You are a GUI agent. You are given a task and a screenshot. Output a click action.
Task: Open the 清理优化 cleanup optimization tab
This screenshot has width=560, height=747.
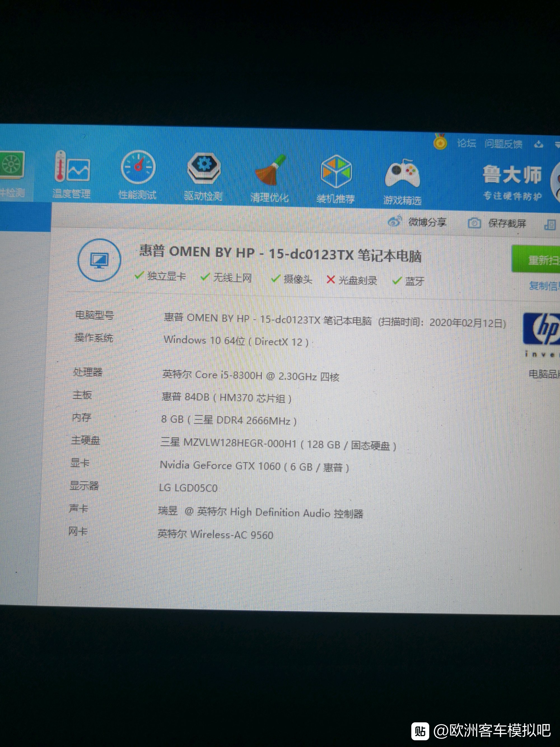tap(270, 179)
